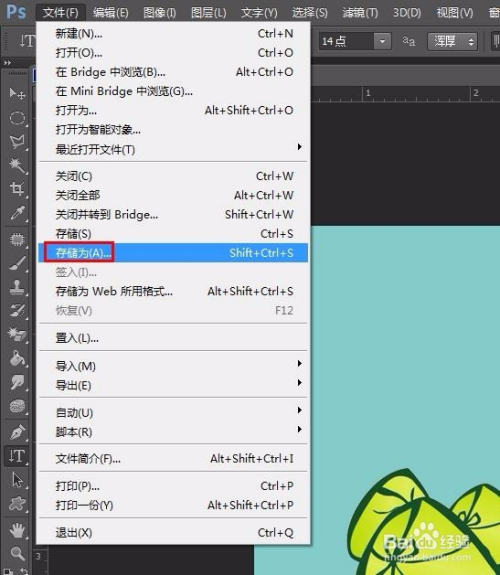Choose 文件简介(F)... menu item
Screen dimensions: 500x575
pyautogui.click(x=173, y=458)
